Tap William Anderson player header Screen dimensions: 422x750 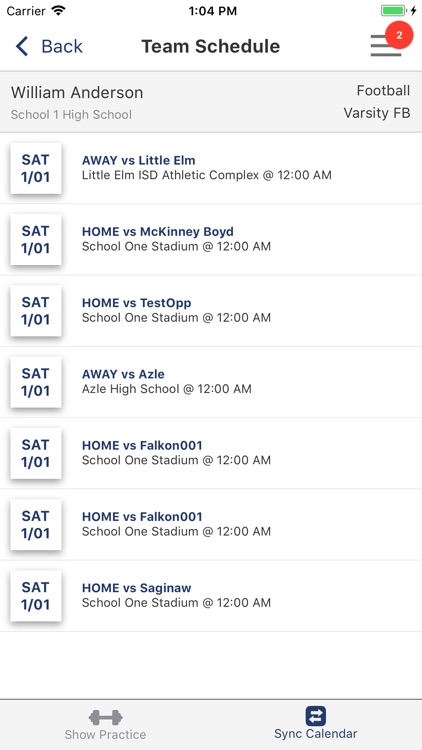click(77, 92)
